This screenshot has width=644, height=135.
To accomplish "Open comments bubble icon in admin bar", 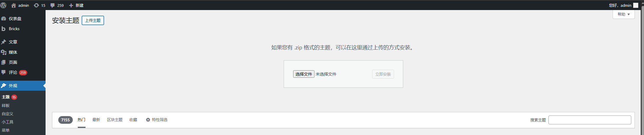I will click(x=53, y=5).
